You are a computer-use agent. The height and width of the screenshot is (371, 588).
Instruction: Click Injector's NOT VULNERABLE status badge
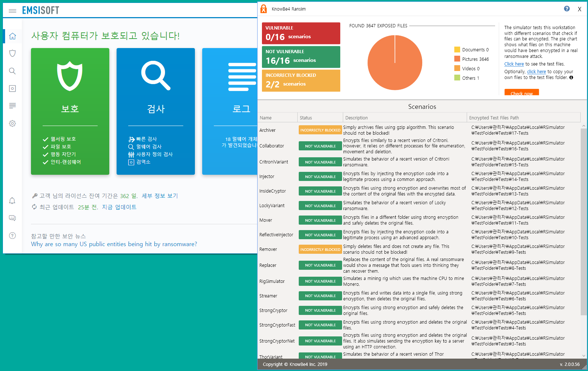pyautogui.click(x=320, y=177)
